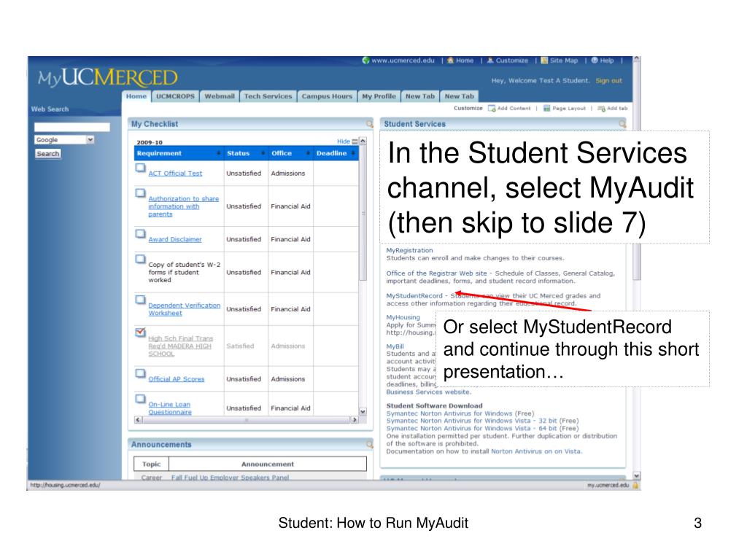Viewport: 747px width, 560px height.
Task: Open Norton Antivirus on Vista documentation
Action: click(x=536, y=451)
